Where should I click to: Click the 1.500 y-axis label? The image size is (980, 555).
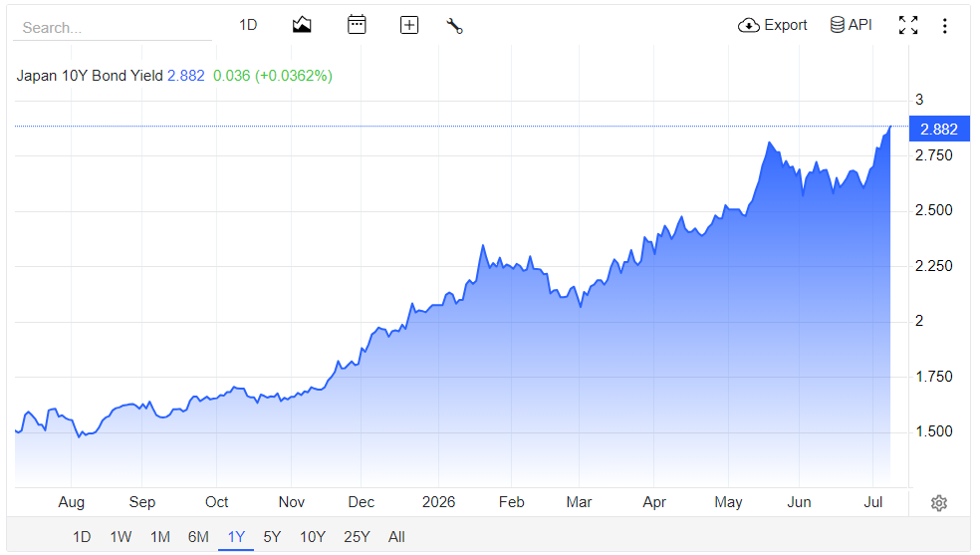[934, 431]
